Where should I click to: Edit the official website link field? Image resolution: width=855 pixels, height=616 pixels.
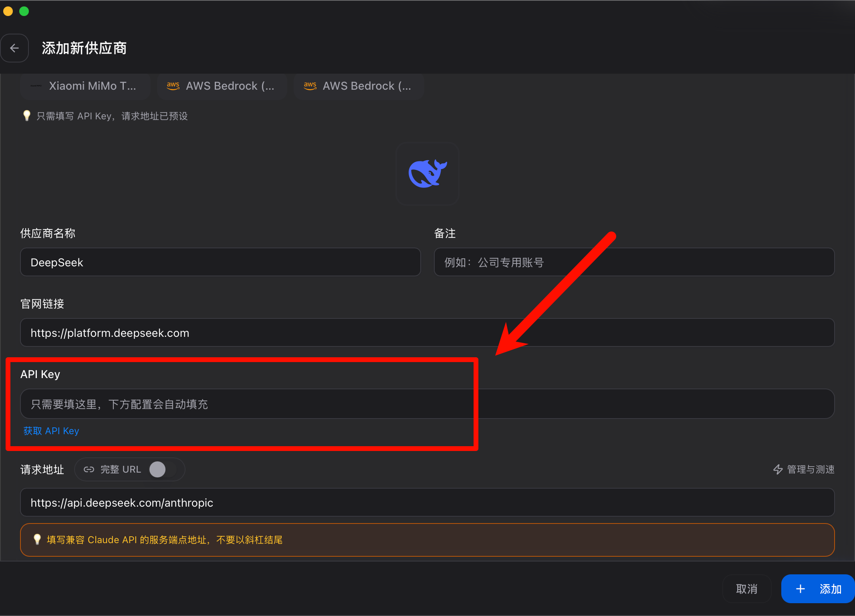pyautogui.click(x=427, y=333)
